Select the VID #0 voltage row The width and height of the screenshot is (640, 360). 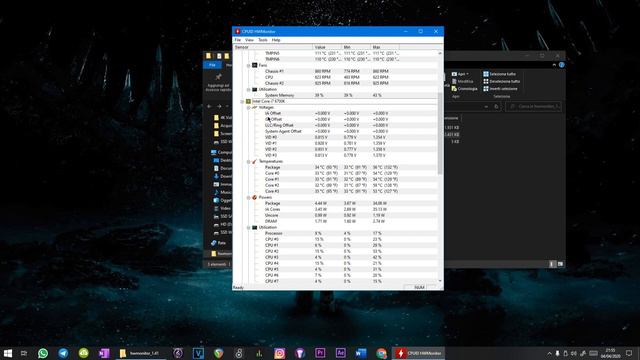click(335, 138)
